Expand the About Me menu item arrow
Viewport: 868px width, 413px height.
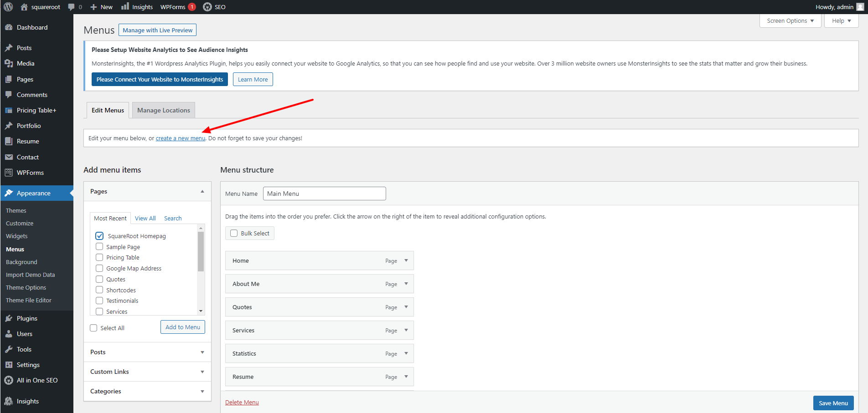point(406,284)
